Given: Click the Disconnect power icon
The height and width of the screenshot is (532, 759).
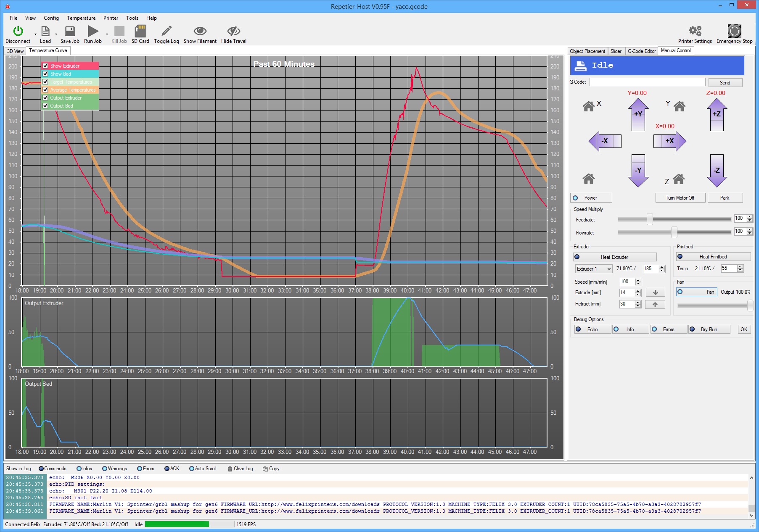Looking at the screenshot, I should pyautogui.click(x=18, y=31).
